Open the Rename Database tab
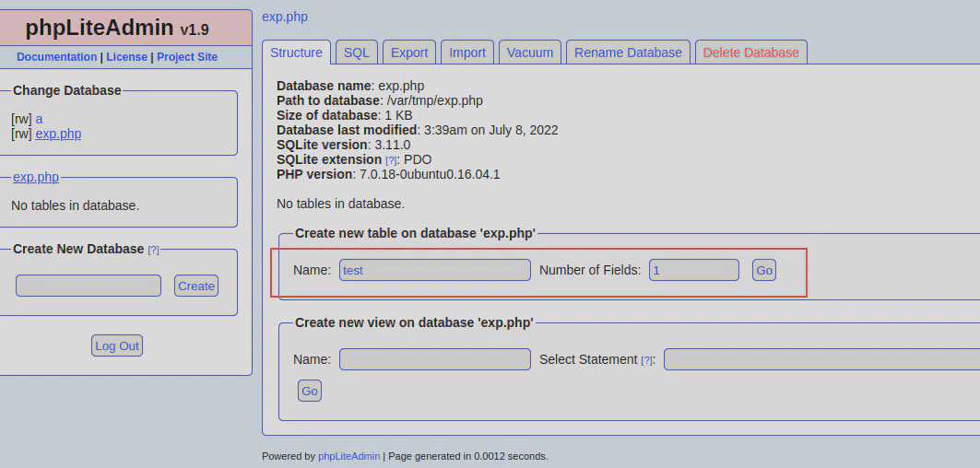This screenshot has width=980, height=468. (x=628, y=53)
